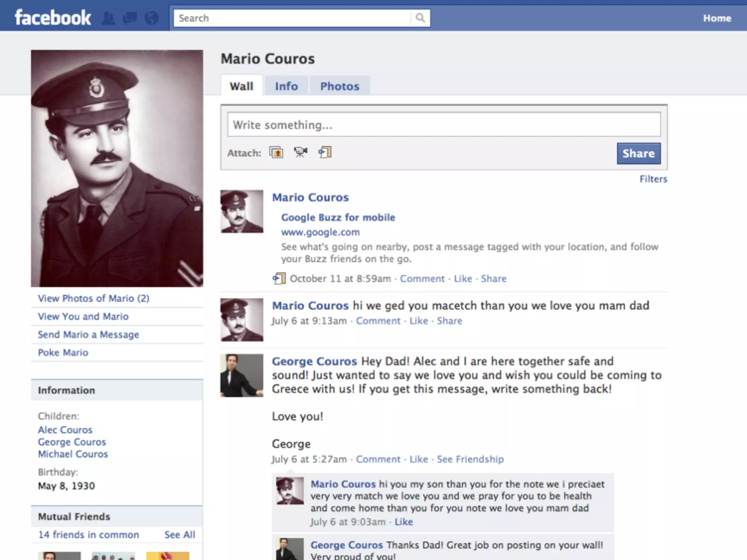Open the Filters dropdown on the wall
This screenshot has height=560, width=747.
click(653, 179)
